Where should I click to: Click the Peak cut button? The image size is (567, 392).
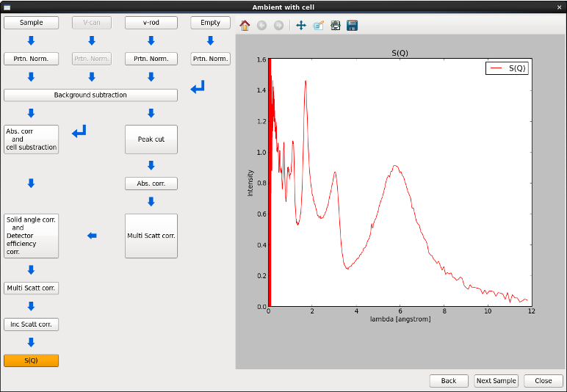(x=151, y=139)
